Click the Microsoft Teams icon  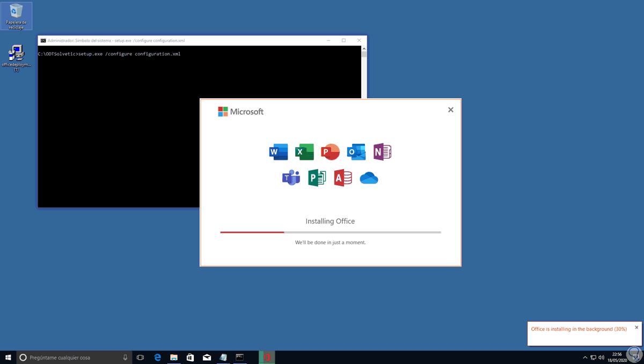pos(291,178)
